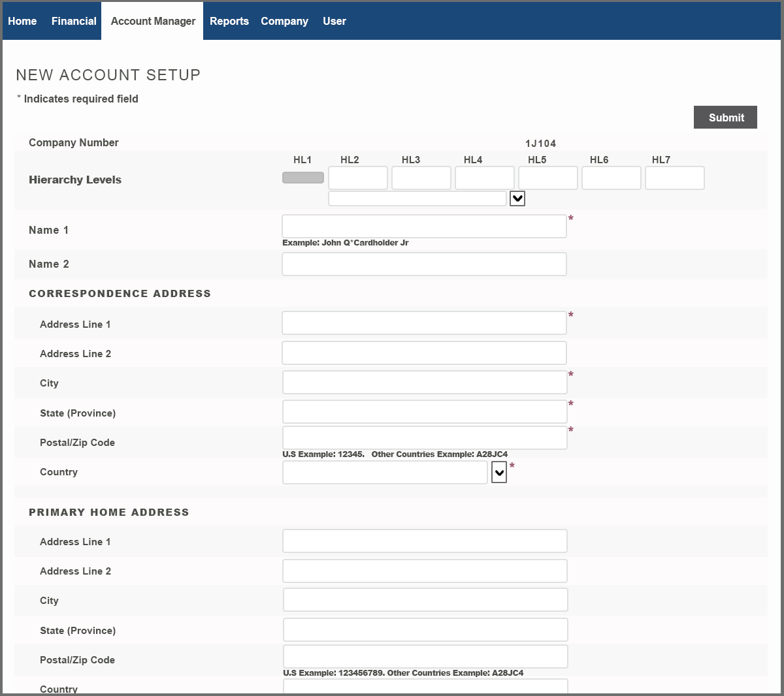Click Correspondence Postal/Zip Code field
The image size is (784, 696).
(425, 438)
